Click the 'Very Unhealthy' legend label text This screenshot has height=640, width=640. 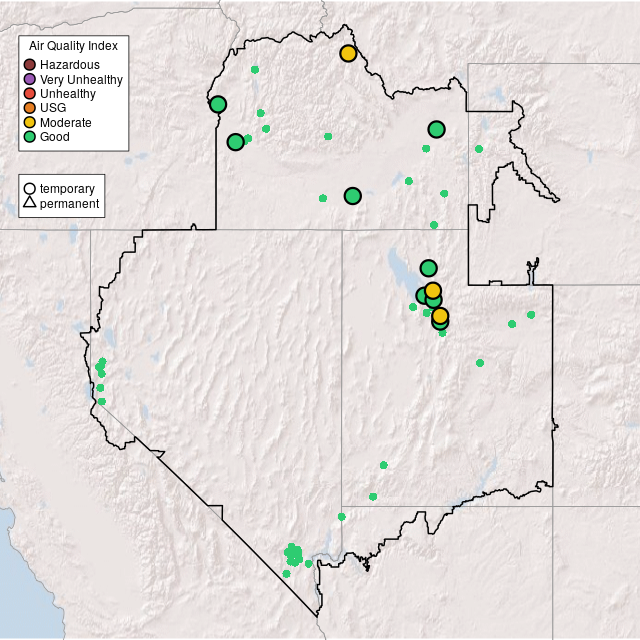click(81, 79)
